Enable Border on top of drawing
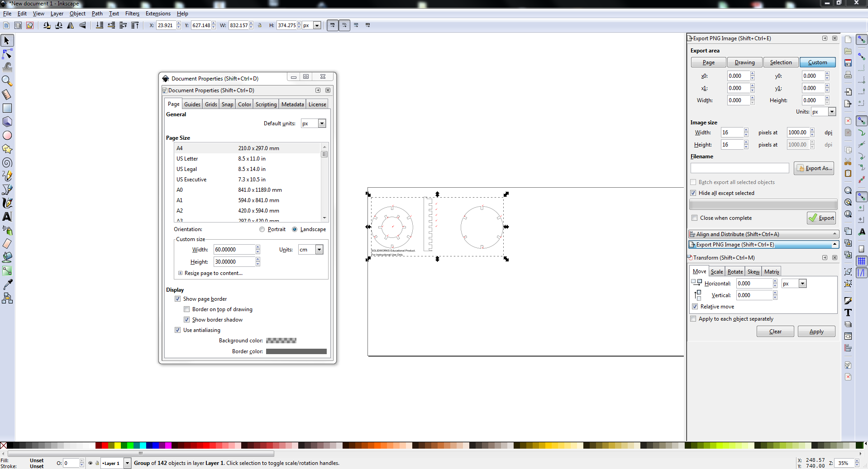This screenshot has height=469, width=868. click(x=186, y=309)
